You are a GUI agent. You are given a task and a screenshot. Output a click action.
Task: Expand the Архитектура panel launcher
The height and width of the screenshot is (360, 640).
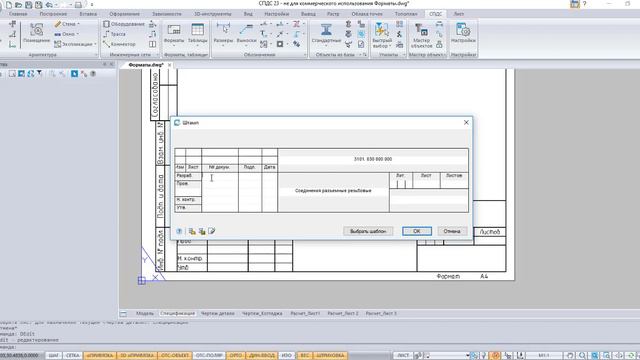point(96,55)
